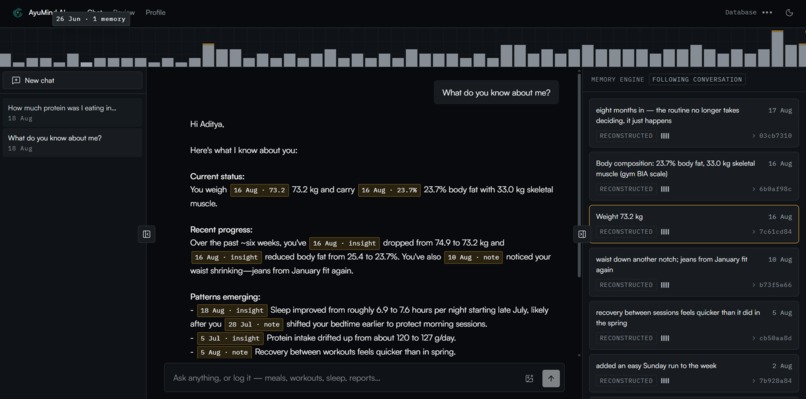Open the '16 Aug · insight' chip before 'dropped'
The image size is (806, 399).
click(344, 243)
